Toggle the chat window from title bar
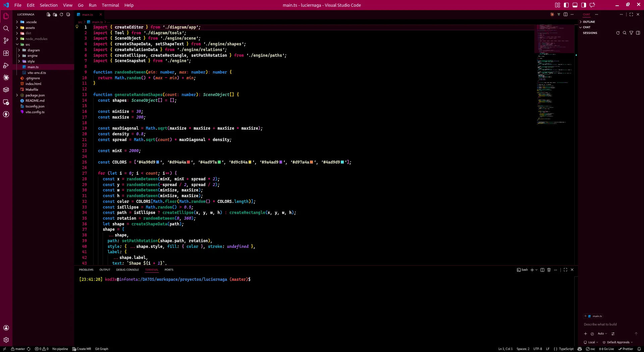644x352 pixels. (592, 5)
